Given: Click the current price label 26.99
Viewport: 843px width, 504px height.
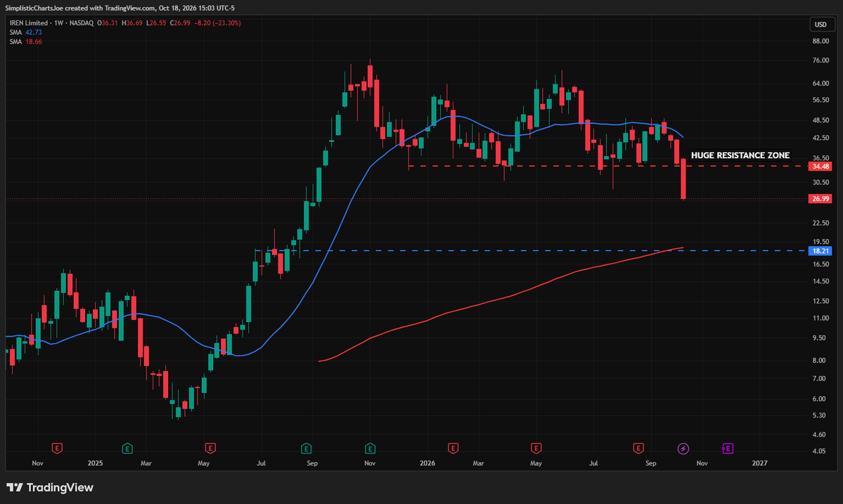Looking at the screenshot, I should [x=821, y=199].
